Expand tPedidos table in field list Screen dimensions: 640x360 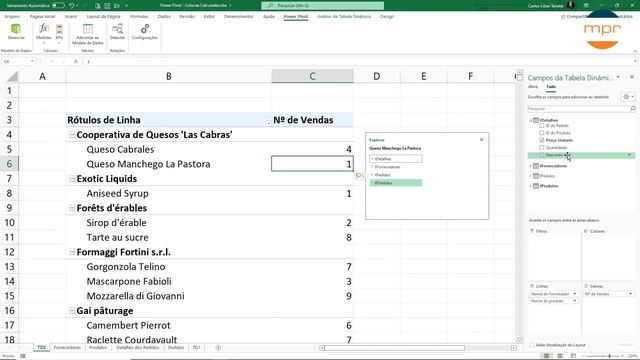click(531, 176)
